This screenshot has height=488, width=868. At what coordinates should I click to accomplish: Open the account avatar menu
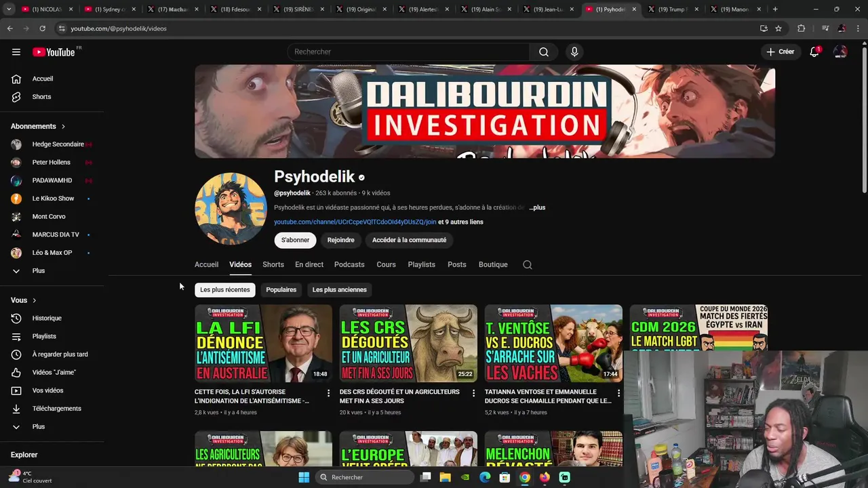[840, 52]
